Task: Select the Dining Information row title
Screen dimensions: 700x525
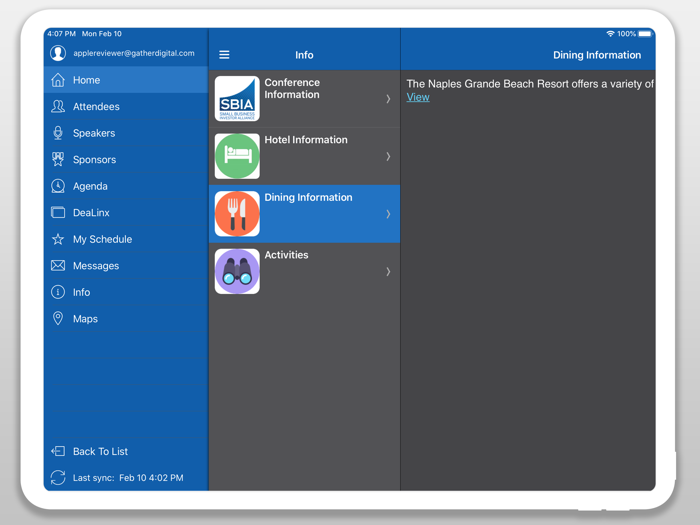Action: pyautogui.click(x=308, y=197)
